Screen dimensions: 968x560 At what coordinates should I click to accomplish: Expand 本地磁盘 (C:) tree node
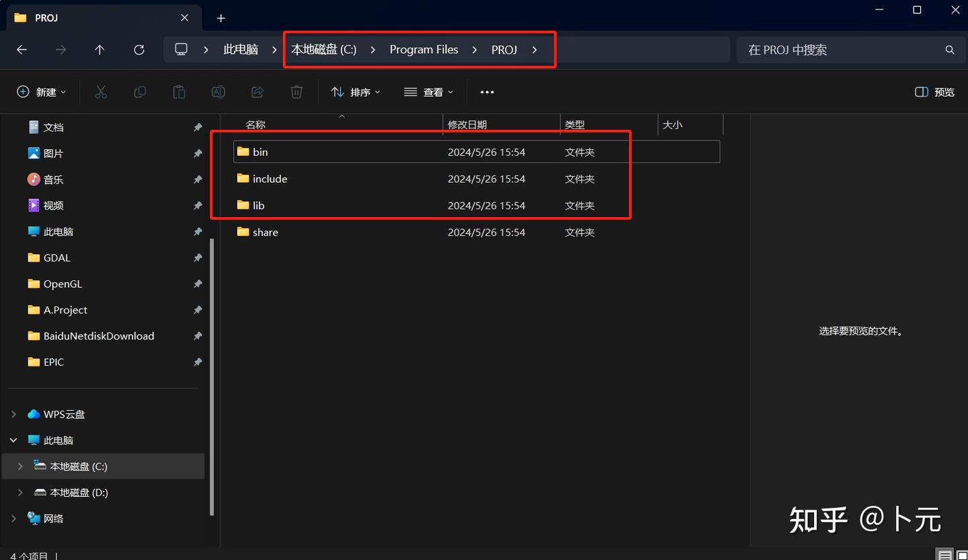[20, 467]
